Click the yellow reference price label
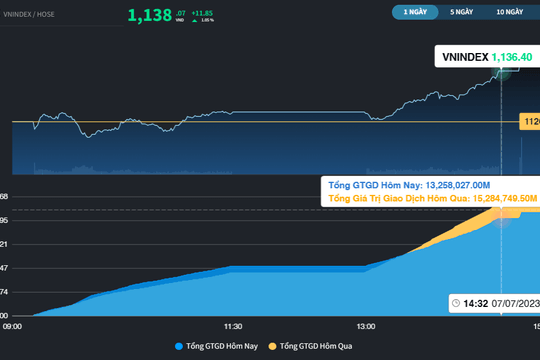 tap(530, 122)
